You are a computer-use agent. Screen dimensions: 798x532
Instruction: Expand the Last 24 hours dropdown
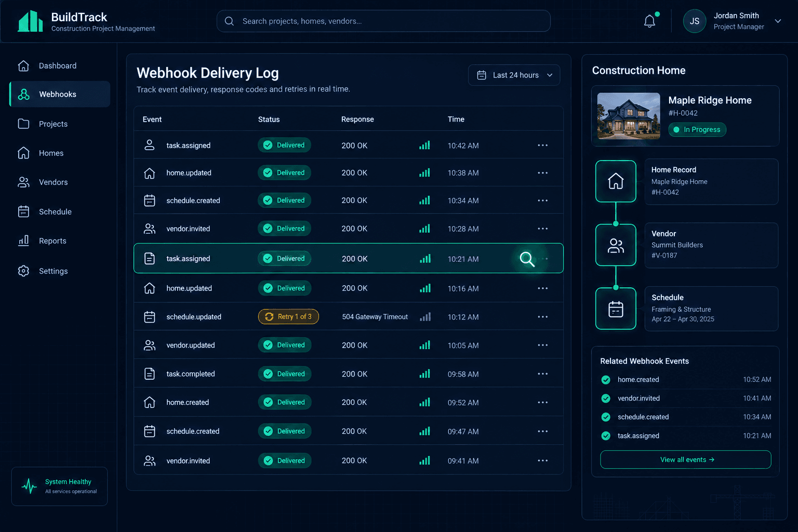pyautogui.click(x=514, y=75)
